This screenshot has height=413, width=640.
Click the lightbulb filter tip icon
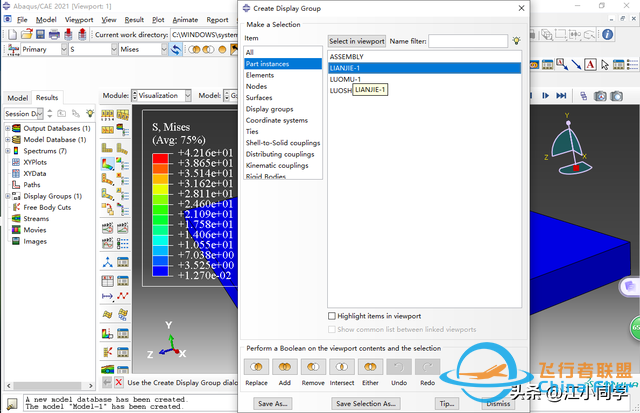pos(516,40)
